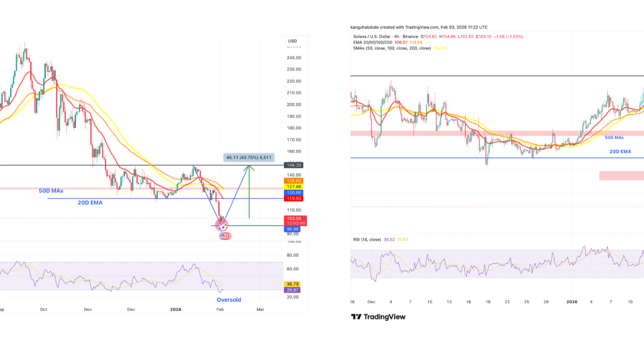The height and width of the screenshot is (350, 644).
Task: Click the lightning event marker on the chart
Action: 223,226
